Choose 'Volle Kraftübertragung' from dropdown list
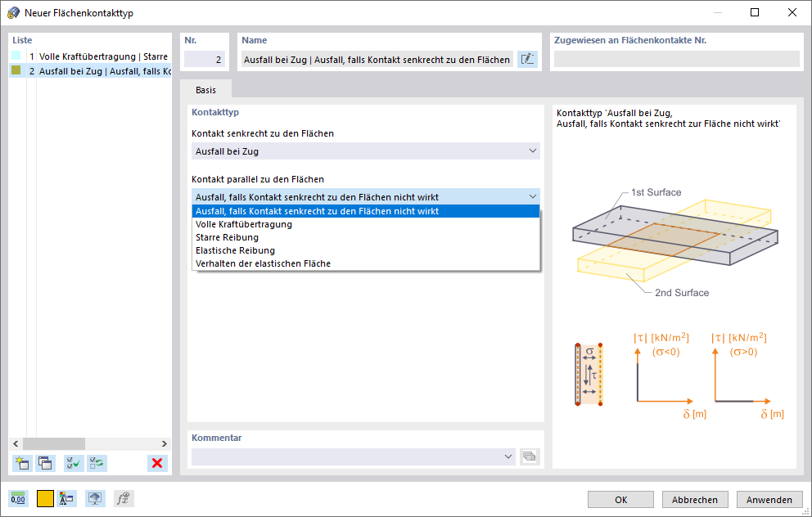The image size is (812, 517). (366, 224)
